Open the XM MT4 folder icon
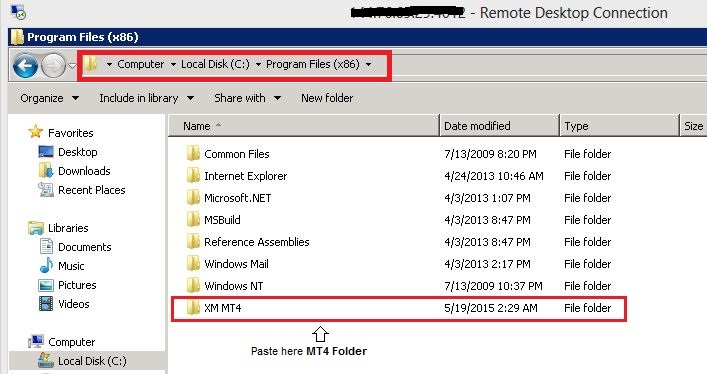Viewport: 707px width, 374px height. (193, 308)
